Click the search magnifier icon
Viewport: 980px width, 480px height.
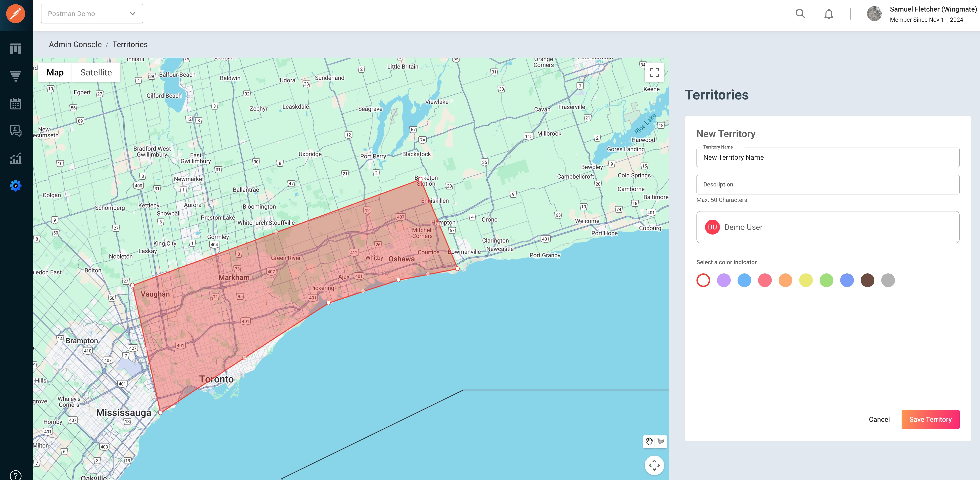[801, 14]
